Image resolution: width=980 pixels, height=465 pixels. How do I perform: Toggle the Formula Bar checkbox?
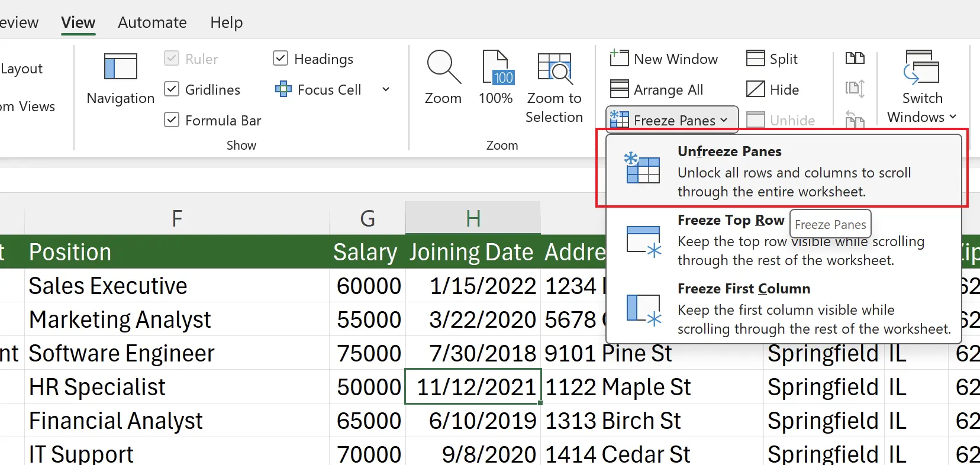coord(172,120)
